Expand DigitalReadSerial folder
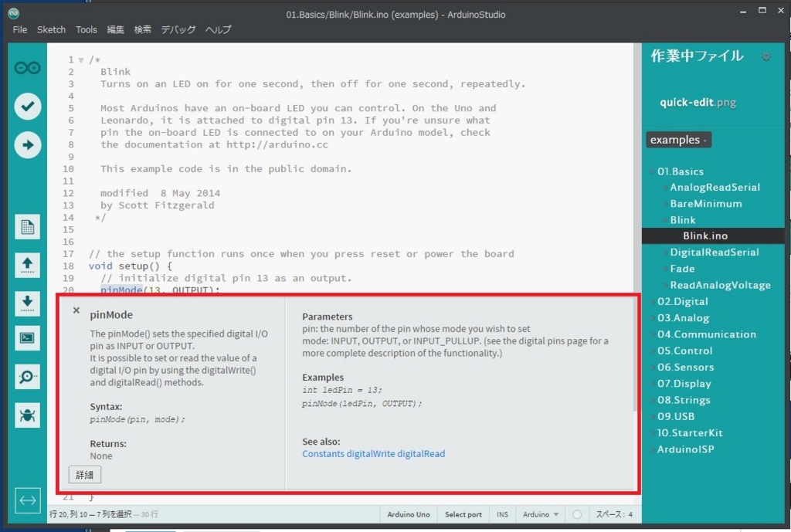Screen dimensions: 791x532 [x=665, y=252]
